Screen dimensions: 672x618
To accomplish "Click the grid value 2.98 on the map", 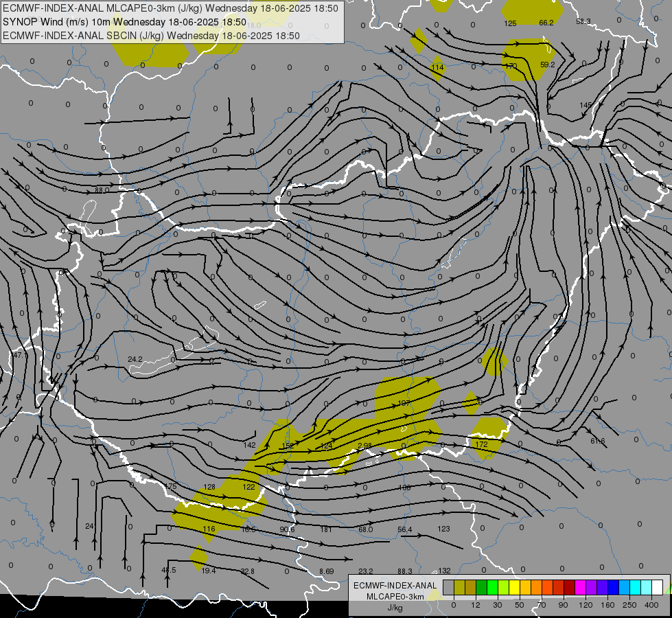I will 364,446.
